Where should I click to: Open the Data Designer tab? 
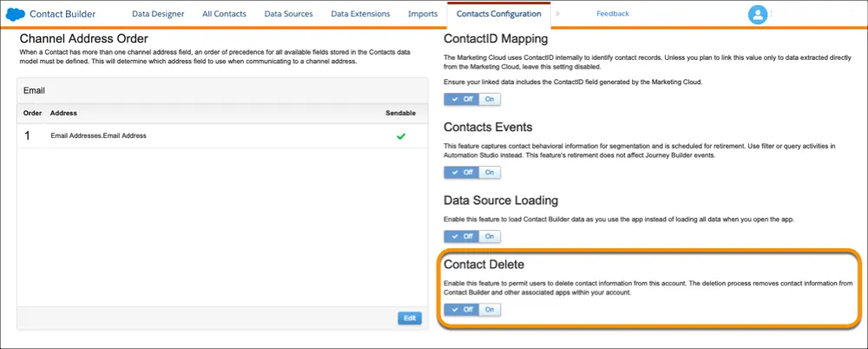tap(158, 14)
